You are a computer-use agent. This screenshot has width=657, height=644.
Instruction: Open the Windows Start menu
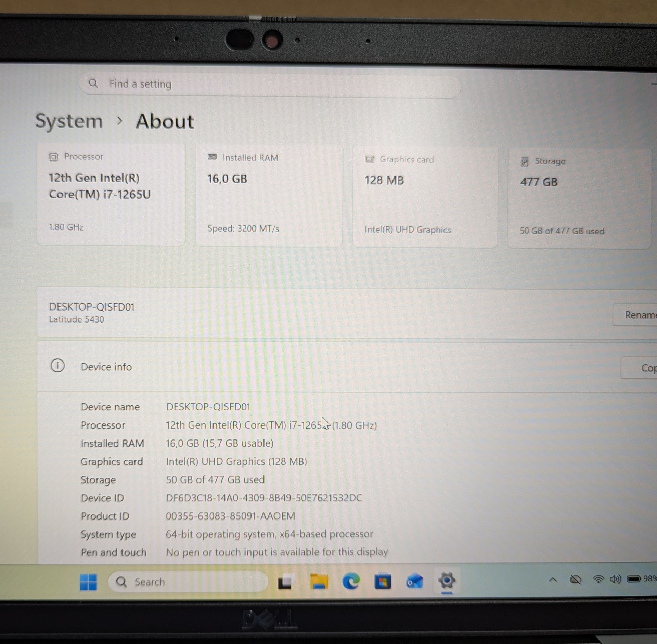coord(88,582)
